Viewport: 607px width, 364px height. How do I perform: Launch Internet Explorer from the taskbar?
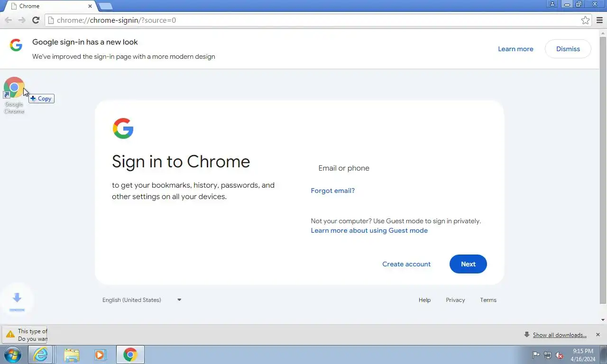[x=40, y=355]
